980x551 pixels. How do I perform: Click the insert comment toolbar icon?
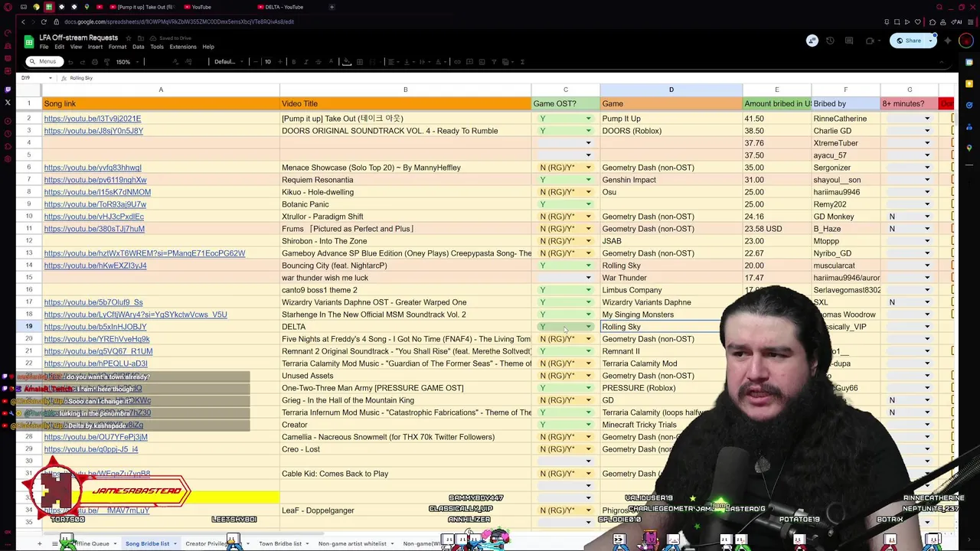[x=470, y=62]
